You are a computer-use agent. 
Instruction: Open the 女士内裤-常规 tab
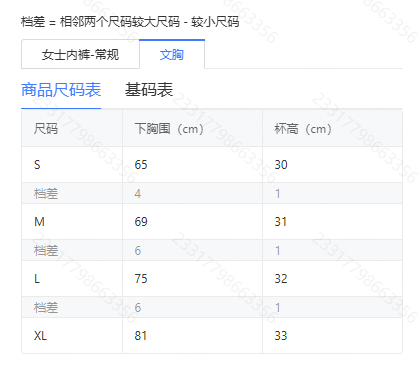80,54
